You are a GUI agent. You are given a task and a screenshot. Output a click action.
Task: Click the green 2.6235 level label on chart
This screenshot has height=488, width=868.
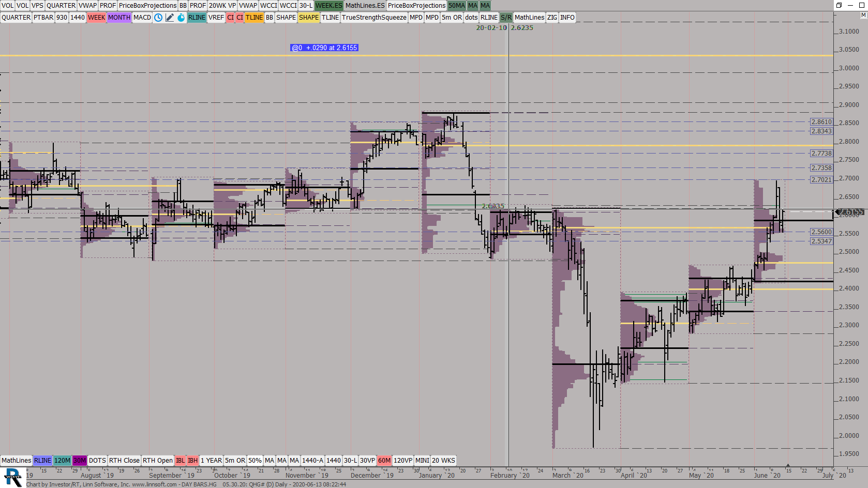tap(493, 206)
